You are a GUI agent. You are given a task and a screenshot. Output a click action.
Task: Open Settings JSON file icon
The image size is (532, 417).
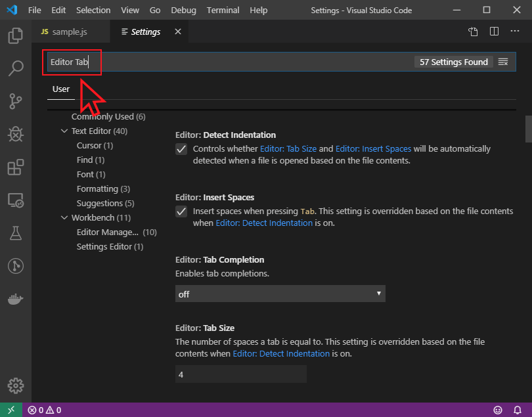[473, 32]
